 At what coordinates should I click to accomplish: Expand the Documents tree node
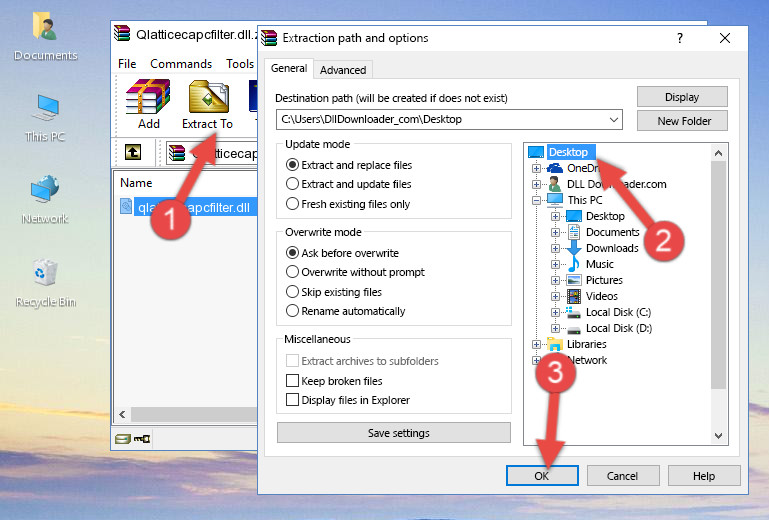555,233
